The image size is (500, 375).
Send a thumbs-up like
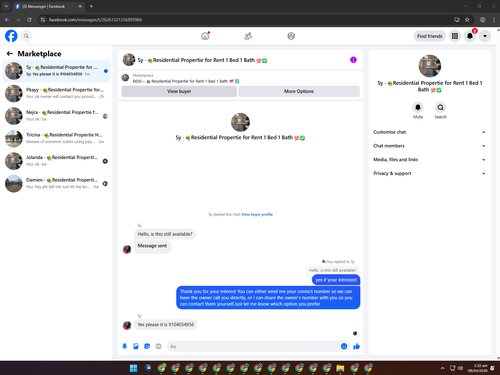[x=356, y=346]
